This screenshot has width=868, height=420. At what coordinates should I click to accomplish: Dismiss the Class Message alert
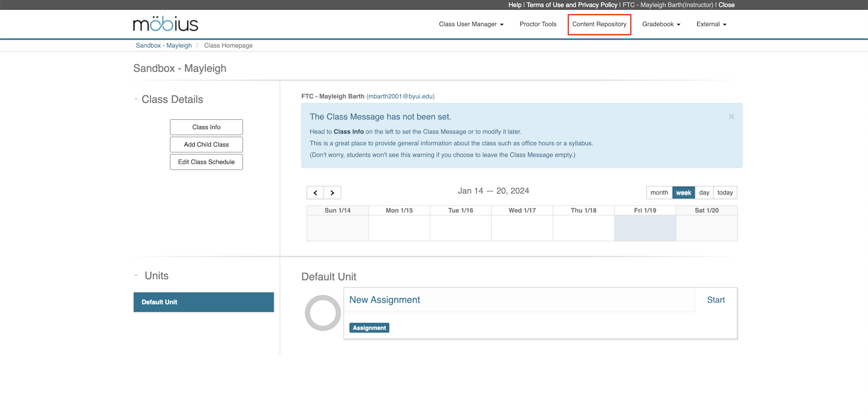pyautogui.click(x=731, y=117)
